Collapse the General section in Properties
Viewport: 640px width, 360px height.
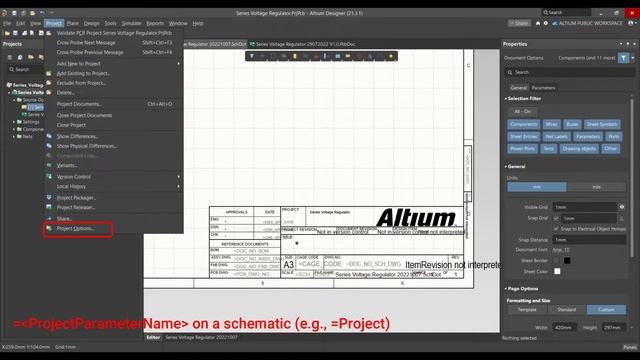[506, 167]
